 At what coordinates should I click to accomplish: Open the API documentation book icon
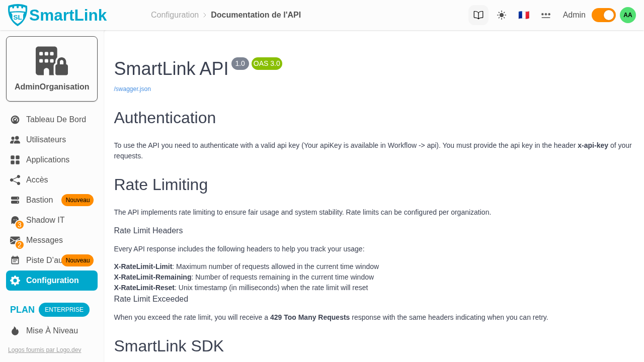tap(478, 15)
